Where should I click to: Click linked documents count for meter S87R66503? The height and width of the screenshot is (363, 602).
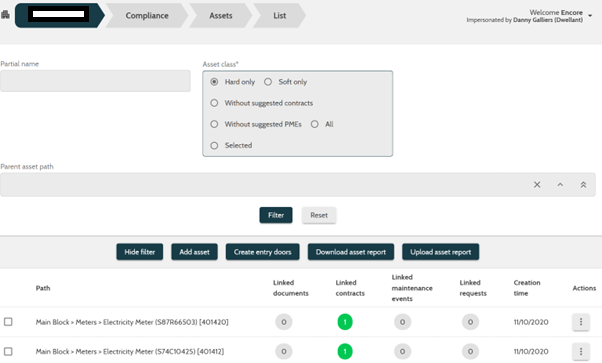284,322
